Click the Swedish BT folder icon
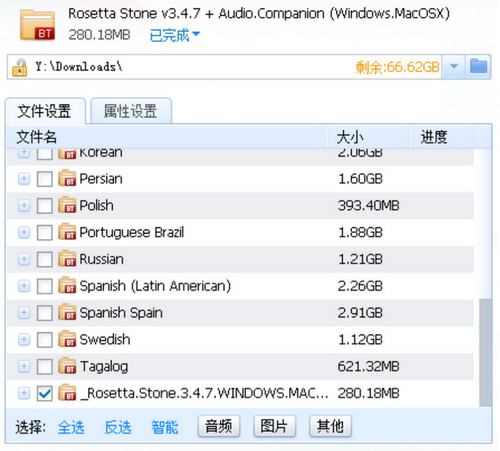 (x=67, y=339)
